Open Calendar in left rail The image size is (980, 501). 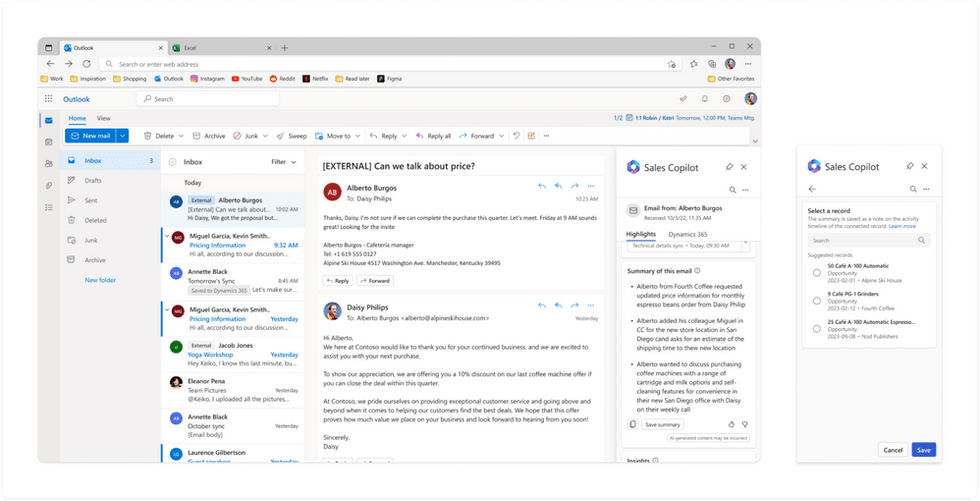49,142
